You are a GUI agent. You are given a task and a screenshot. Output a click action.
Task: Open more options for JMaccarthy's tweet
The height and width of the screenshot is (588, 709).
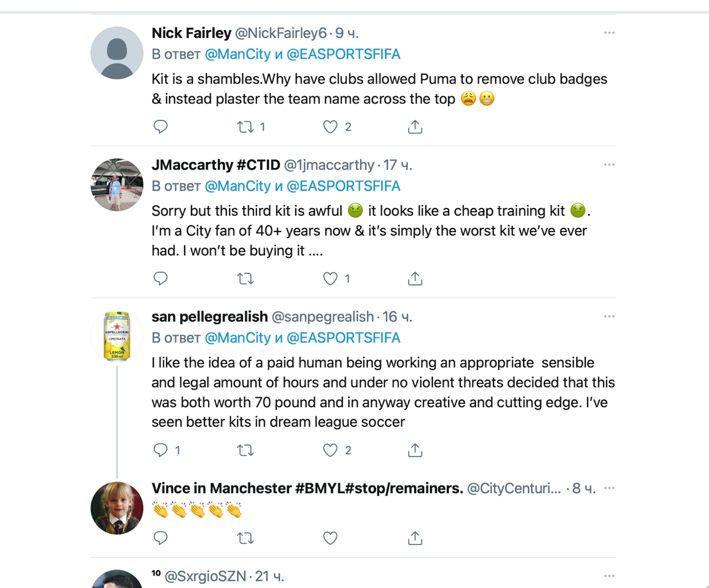[x=609, y=165]
